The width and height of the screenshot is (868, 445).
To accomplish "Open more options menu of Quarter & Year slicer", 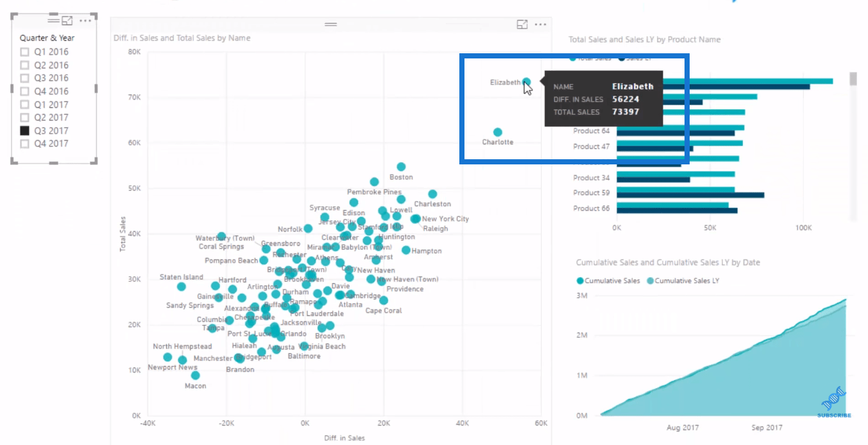I will click(x=85, y=22).
